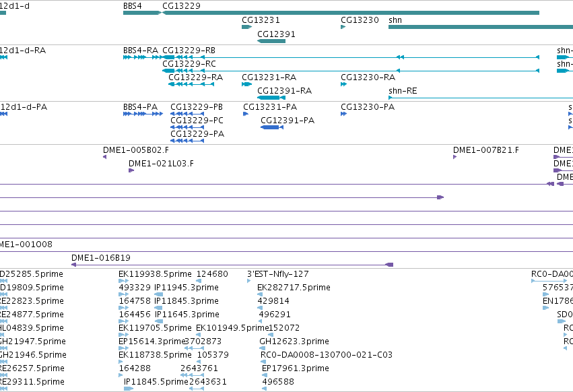Image resolution: width=573 pixels, height=392 pixels.
Task: Click the 493329 EST glyph
Action: (x=123, y=294)
